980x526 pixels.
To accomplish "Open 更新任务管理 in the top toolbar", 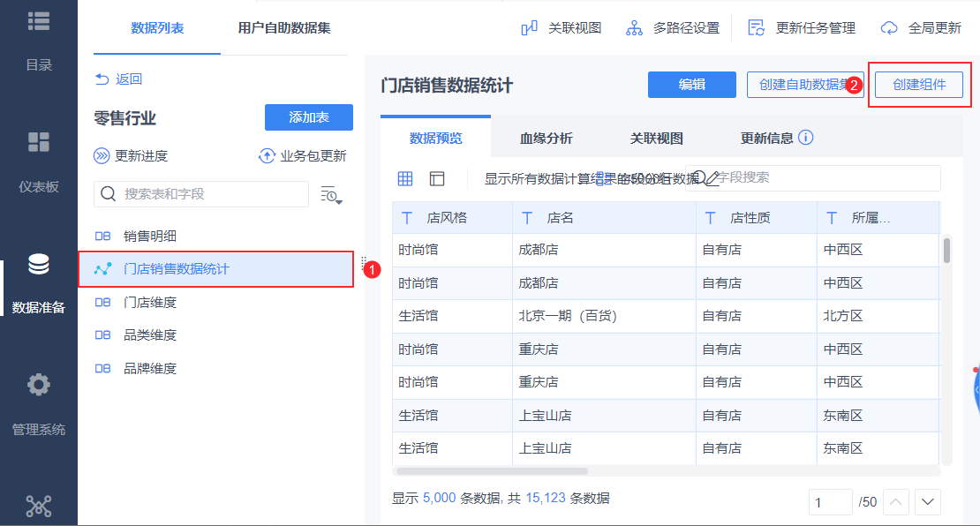I will (802, 28).
